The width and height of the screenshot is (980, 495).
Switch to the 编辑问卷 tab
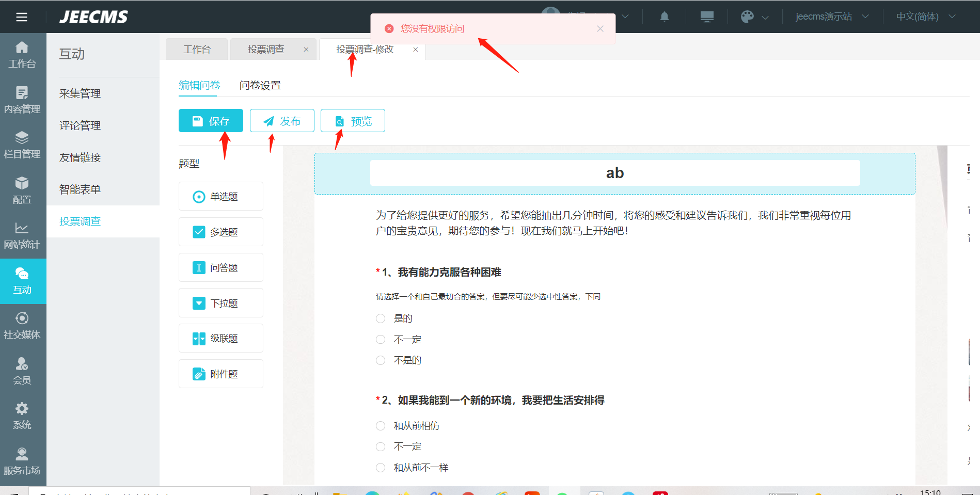pyautogui.click(x=199, y=85)
